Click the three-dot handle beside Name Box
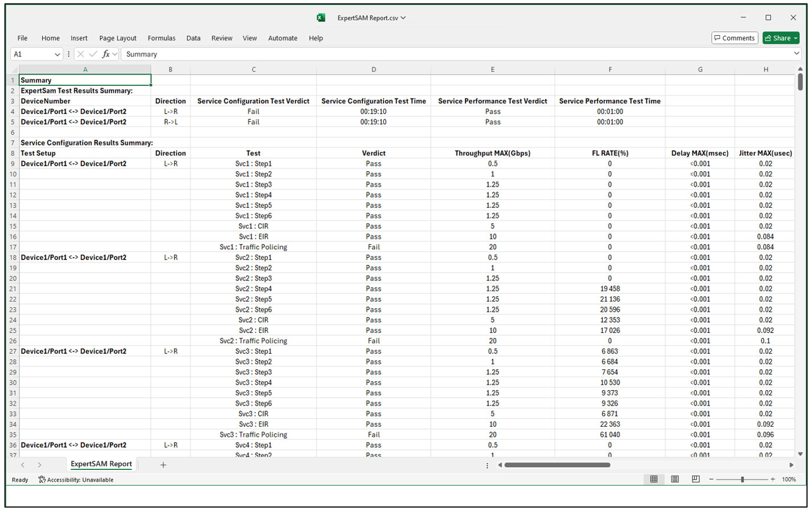The image size is (812, 512). [68, 54]
